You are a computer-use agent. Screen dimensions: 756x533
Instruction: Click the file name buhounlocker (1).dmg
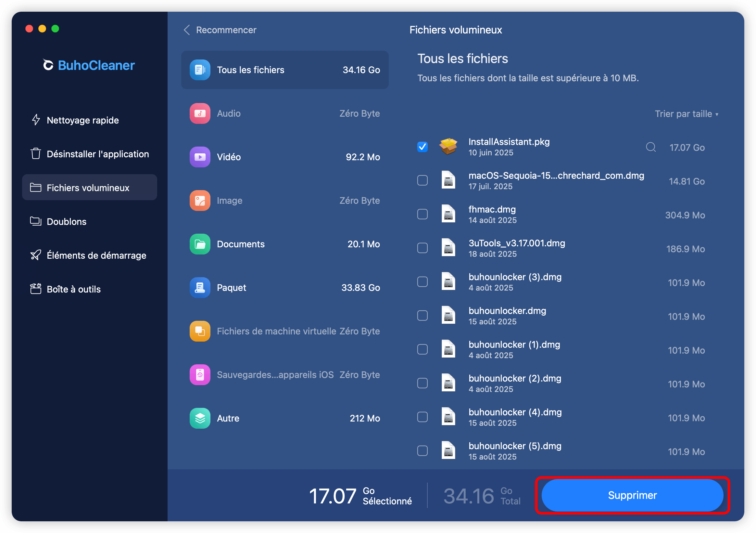click(x=514, y=344)
